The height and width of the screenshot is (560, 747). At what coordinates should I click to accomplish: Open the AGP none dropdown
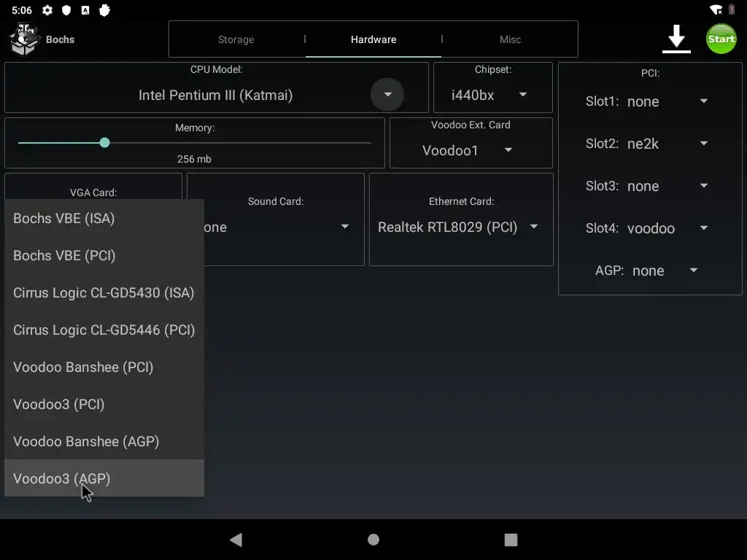[665, 271]
